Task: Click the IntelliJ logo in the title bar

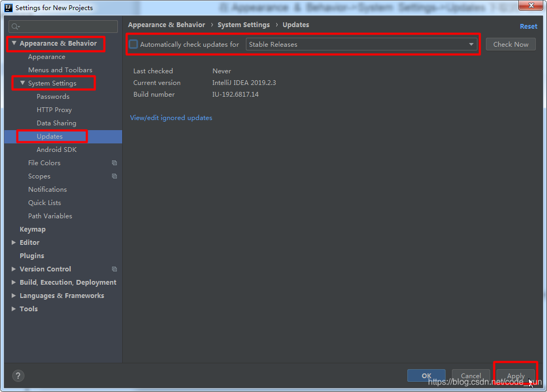Action: [8, 7]
